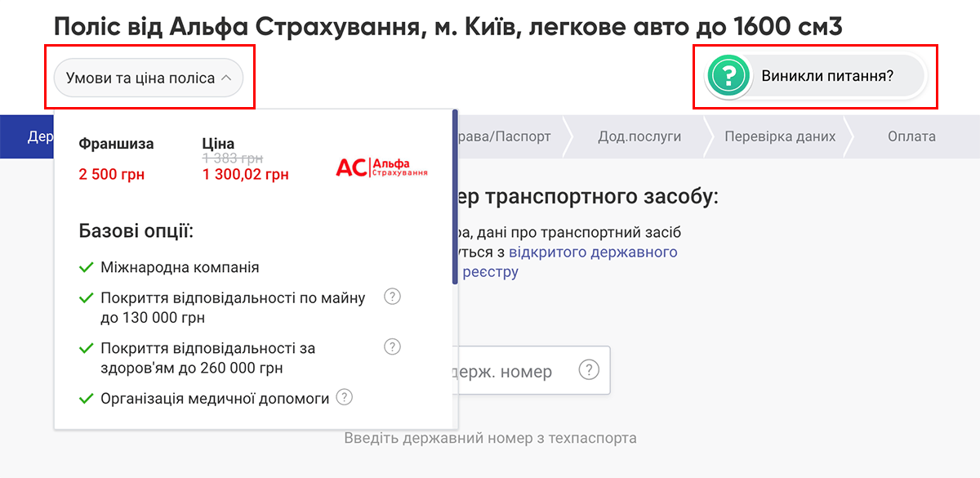
Task: Click the 'Базові опції:' heading
Action: (x=136, y=230)
